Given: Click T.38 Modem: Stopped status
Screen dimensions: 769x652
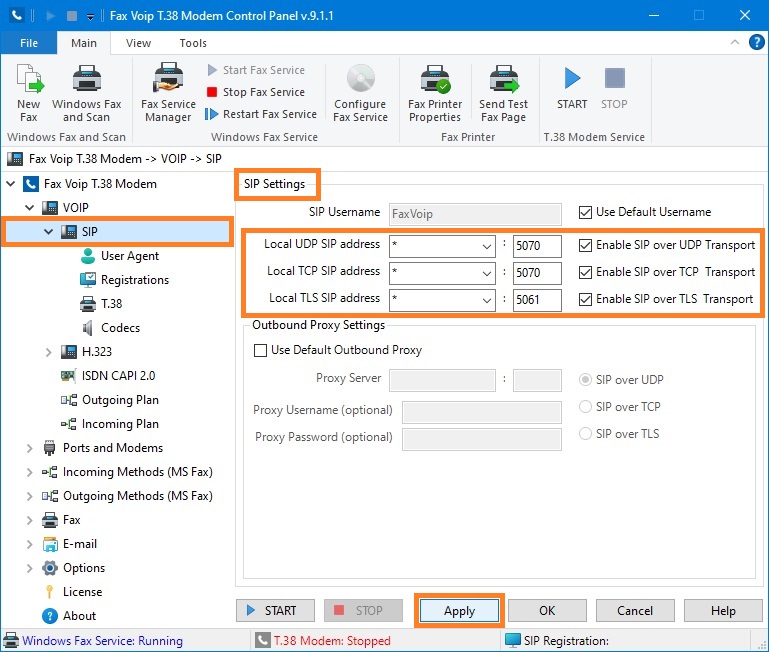Looking at the screenshot, I should pyautogui.click(x=323, y=641).
